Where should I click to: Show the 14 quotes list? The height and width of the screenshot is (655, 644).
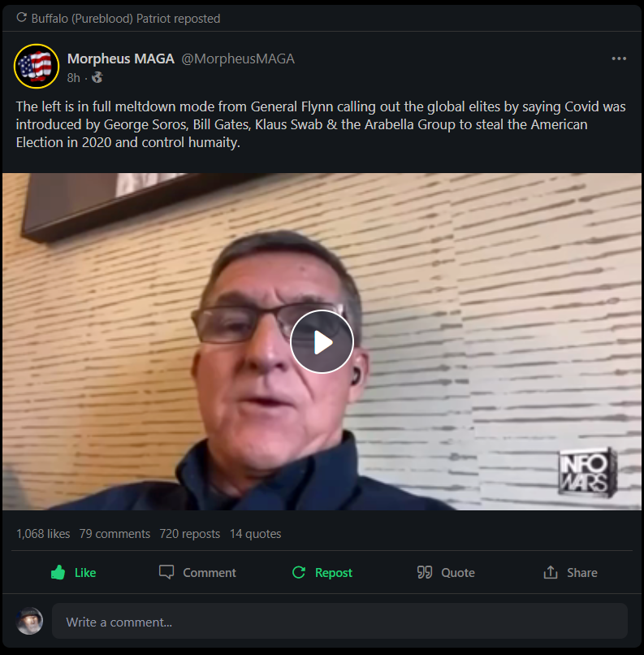[x=256, y=533]
